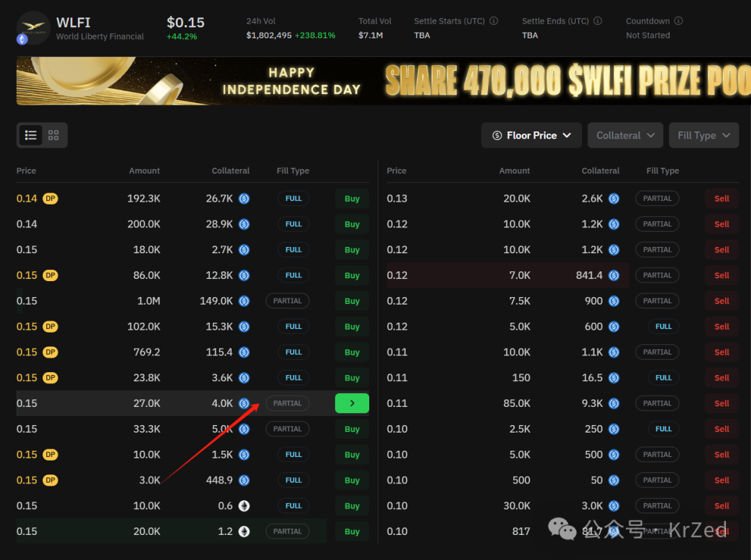
Task: Click the World Liberty Financial name
Action: pos(99,36)
